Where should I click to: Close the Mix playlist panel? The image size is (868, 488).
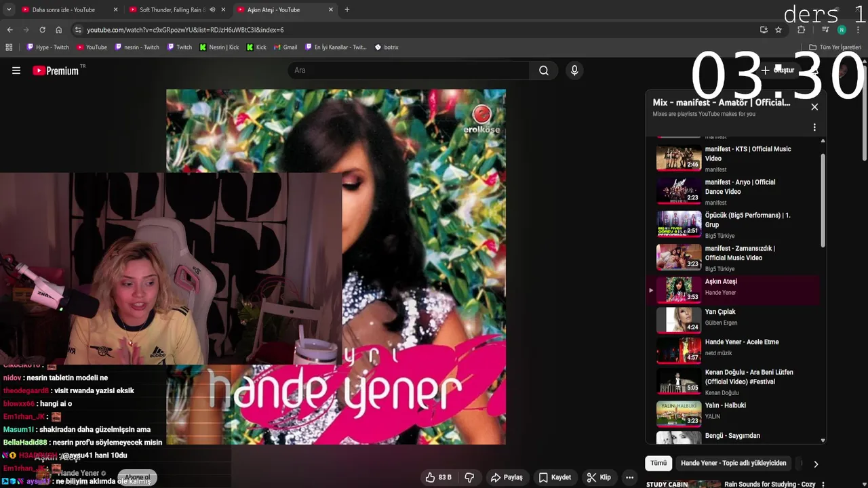814,107
